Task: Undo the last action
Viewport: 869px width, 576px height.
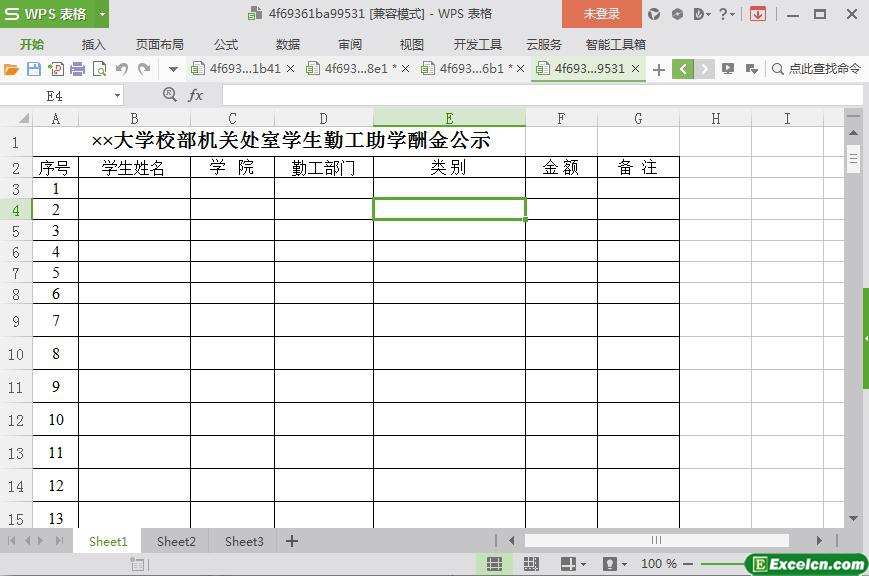Action: point(122,69)
